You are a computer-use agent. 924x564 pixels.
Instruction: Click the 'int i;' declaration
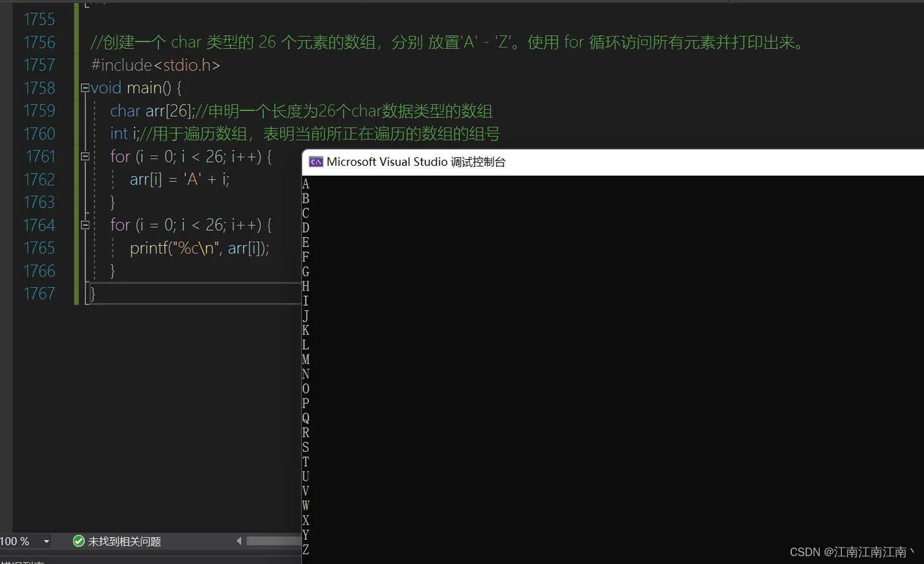pos(123,133)
